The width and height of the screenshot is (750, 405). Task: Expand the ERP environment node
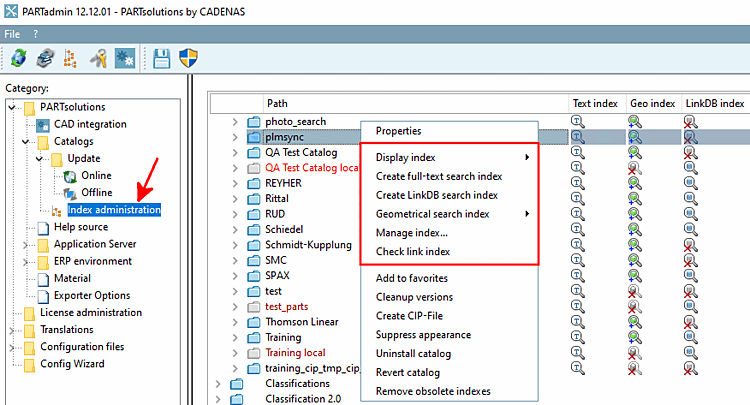pos(26,262)
